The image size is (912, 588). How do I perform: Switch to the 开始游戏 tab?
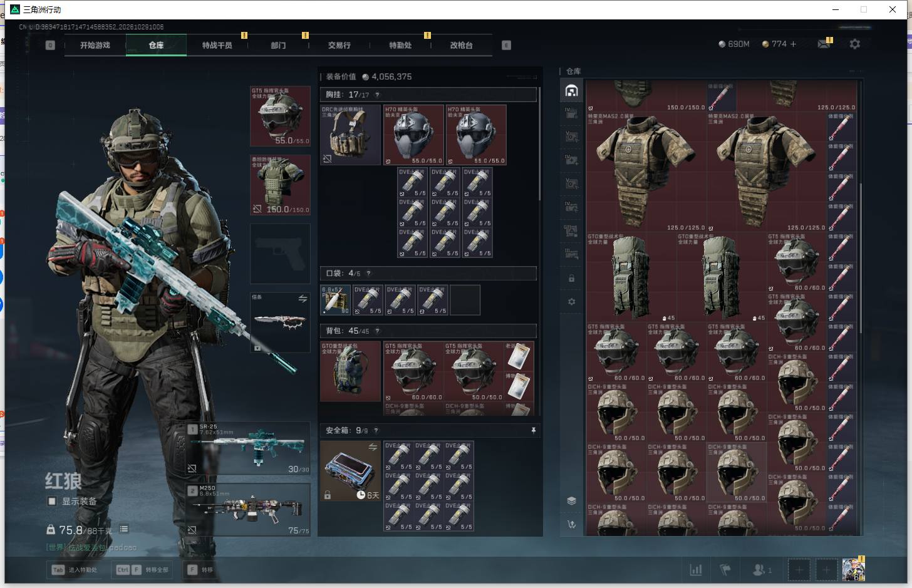coord(95,45)
